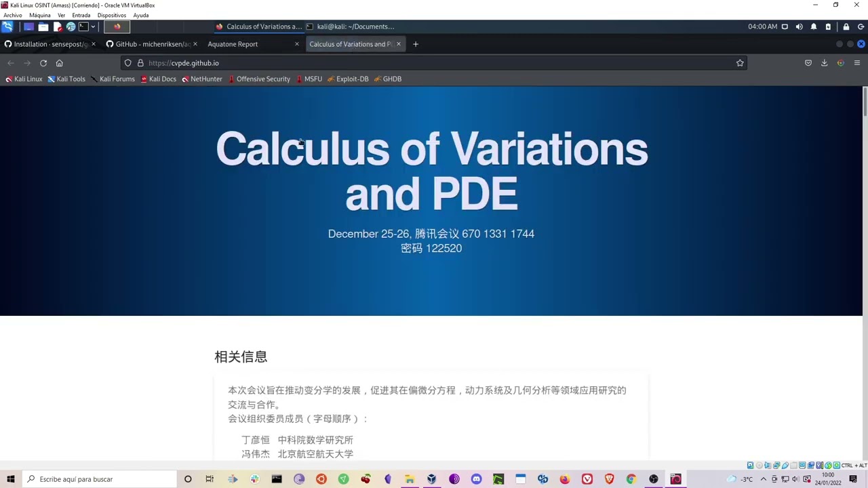Screen dimensions: 868x488
Task: Launch the terminal emulator from Kali panel
Action: tap(83, 26)
